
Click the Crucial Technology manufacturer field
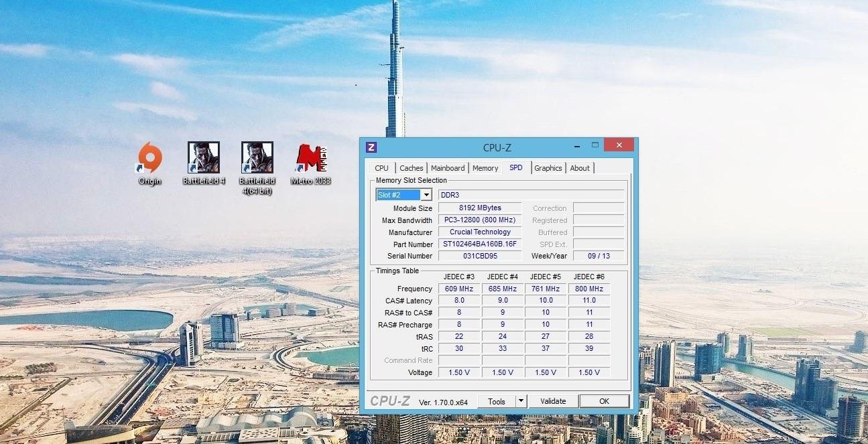pos(480,232)
